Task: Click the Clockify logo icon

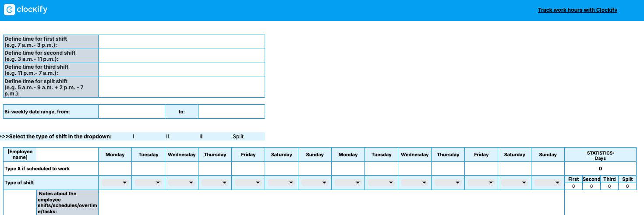Action: (x=9, y=10)
